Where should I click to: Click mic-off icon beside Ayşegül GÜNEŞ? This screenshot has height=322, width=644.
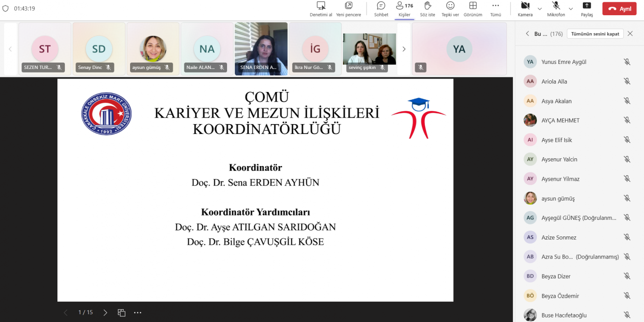[x=627, y=218]
